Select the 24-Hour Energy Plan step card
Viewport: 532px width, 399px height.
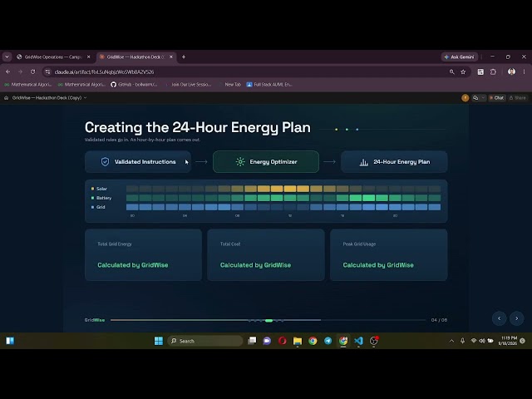pyautogui.click(x=394, y=162)
